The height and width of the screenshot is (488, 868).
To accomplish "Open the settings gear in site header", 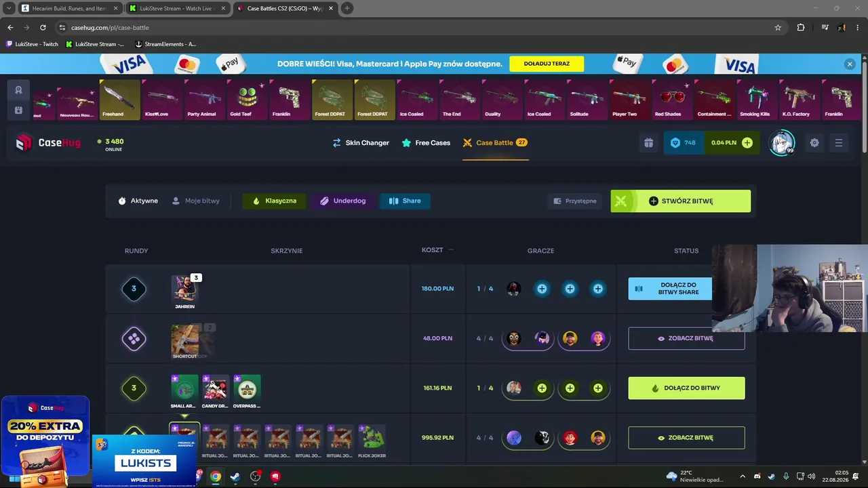I will [814, 143].
